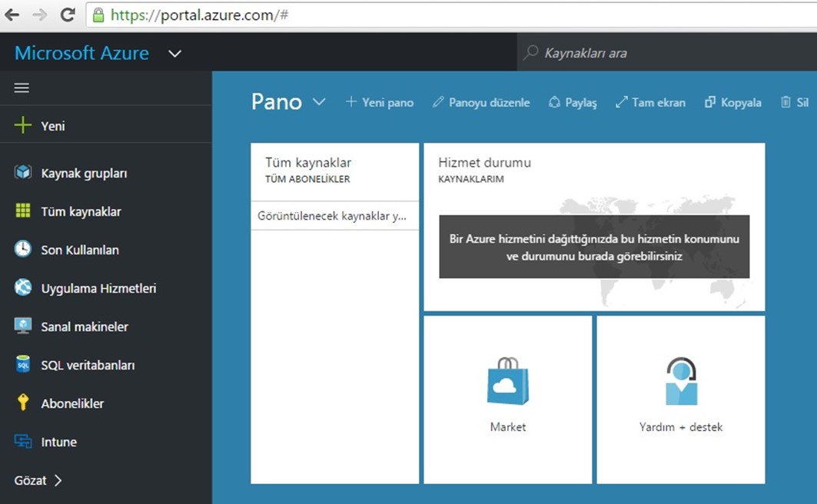Click the Bir Azure hizmetini message box
Screen dimensions: 817x504
click(594, 247)
